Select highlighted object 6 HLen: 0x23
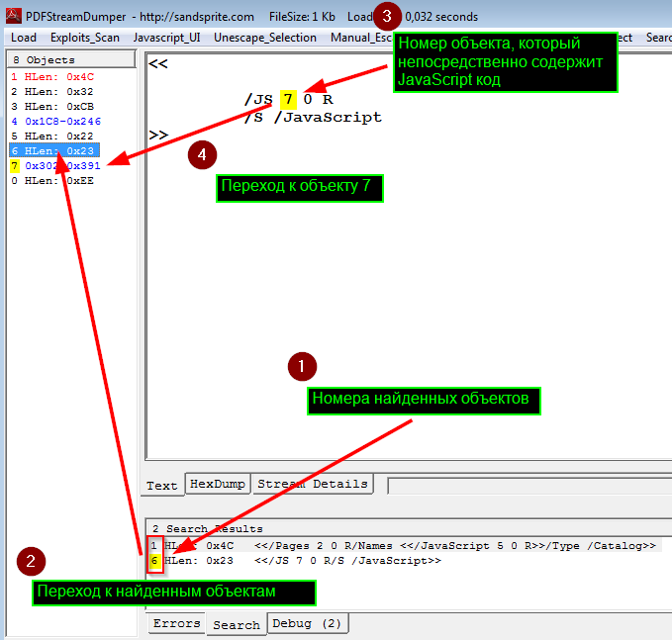 click(54, 150)
